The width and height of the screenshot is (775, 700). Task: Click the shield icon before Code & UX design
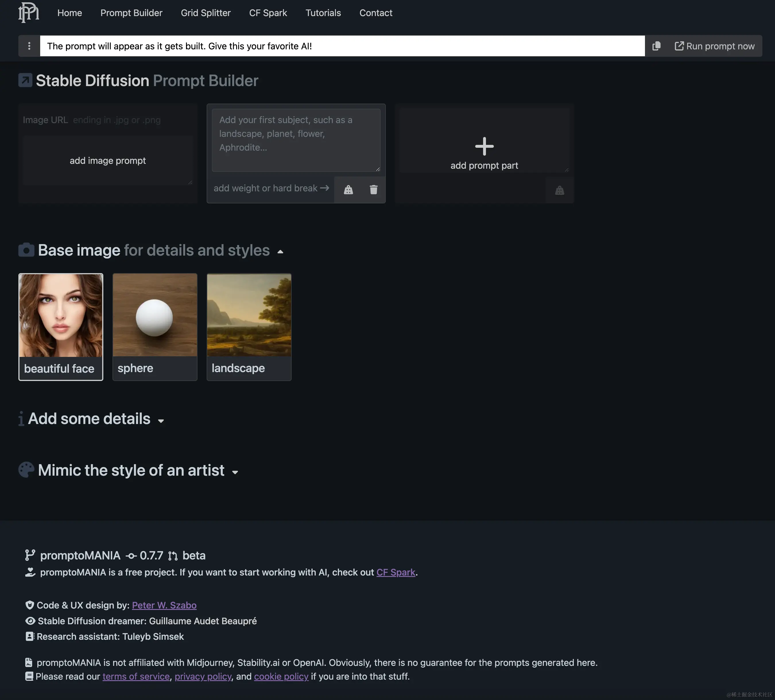[30, 605]
